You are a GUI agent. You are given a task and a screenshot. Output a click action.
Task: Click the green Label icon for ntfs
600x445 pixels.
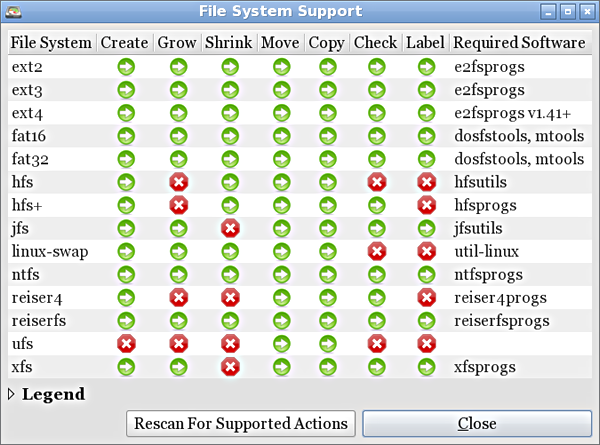click(426, 274)
